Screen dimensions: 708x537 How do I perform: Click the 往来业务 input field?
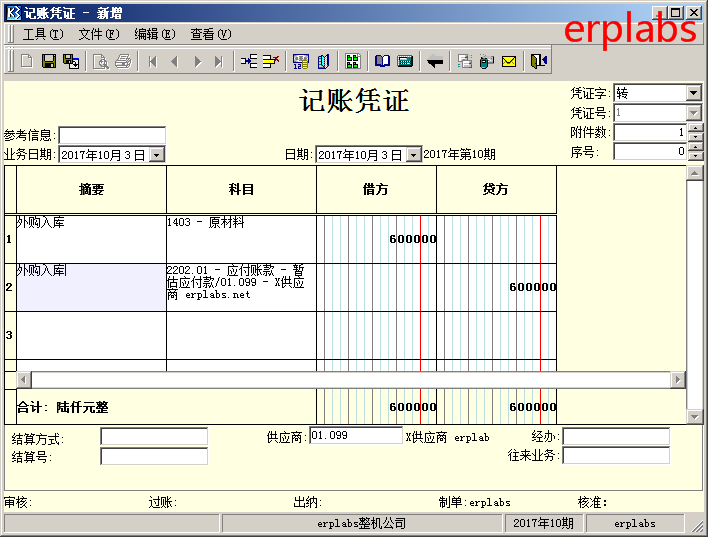[616, 456]
